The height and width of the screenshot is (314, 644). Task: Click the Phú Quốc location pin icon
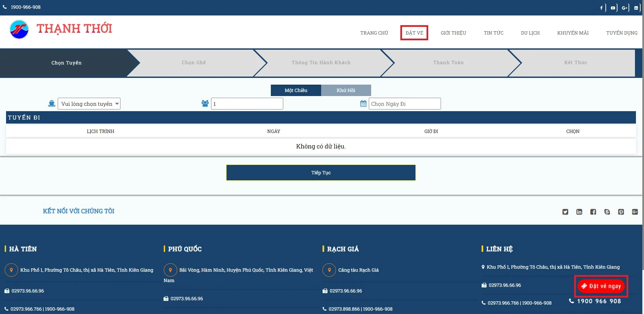pyautogui.click(x=170, y=270)
